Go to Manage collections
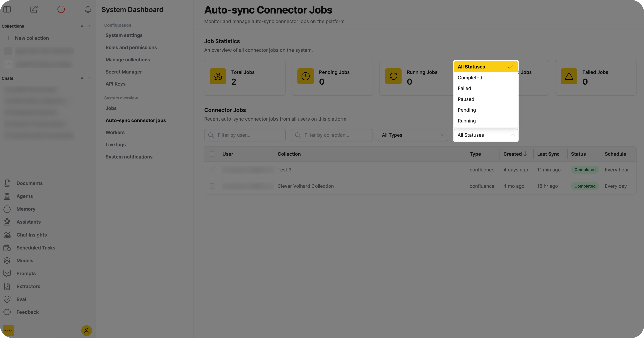 tap(127, 60)
